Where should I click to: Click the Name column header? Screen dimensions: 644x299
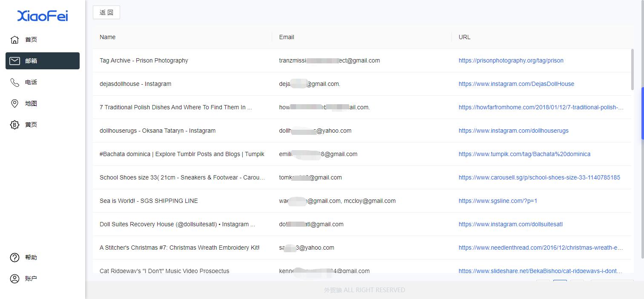(x=107, y=37)
